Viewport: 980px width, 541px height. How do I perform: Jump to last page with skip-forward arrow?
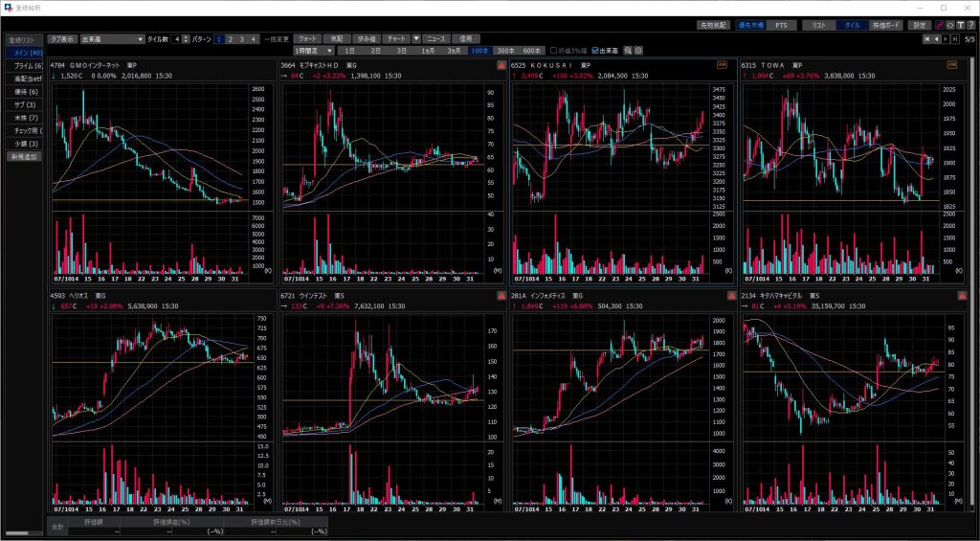pos(955,39)
